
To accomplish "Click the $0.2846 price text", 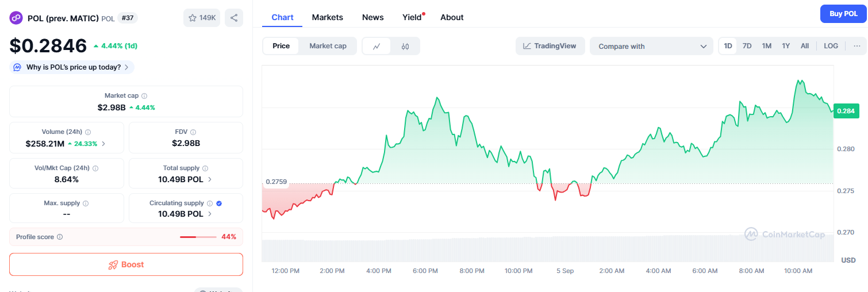I will coord(48,45).
